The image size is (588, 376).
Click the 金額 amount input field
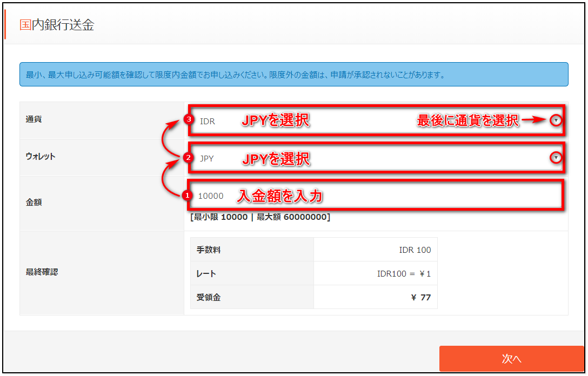(x=376, y=196)
